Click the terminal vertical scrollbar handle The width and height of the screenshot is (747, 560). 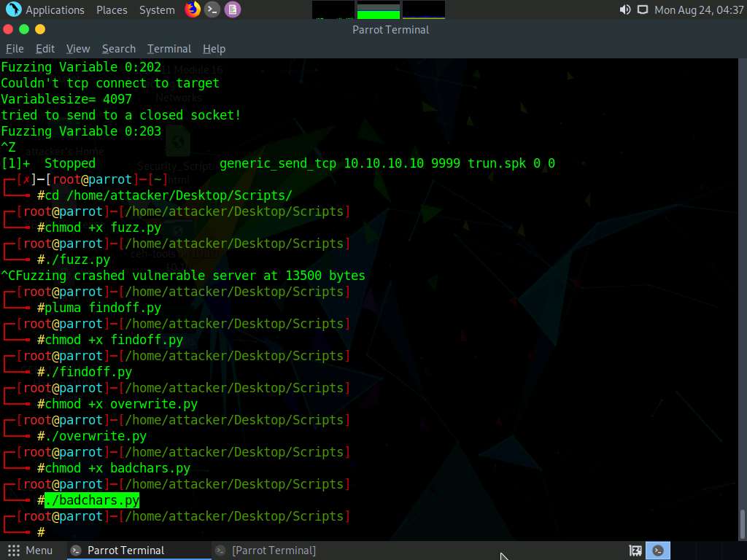coord(742,524)
